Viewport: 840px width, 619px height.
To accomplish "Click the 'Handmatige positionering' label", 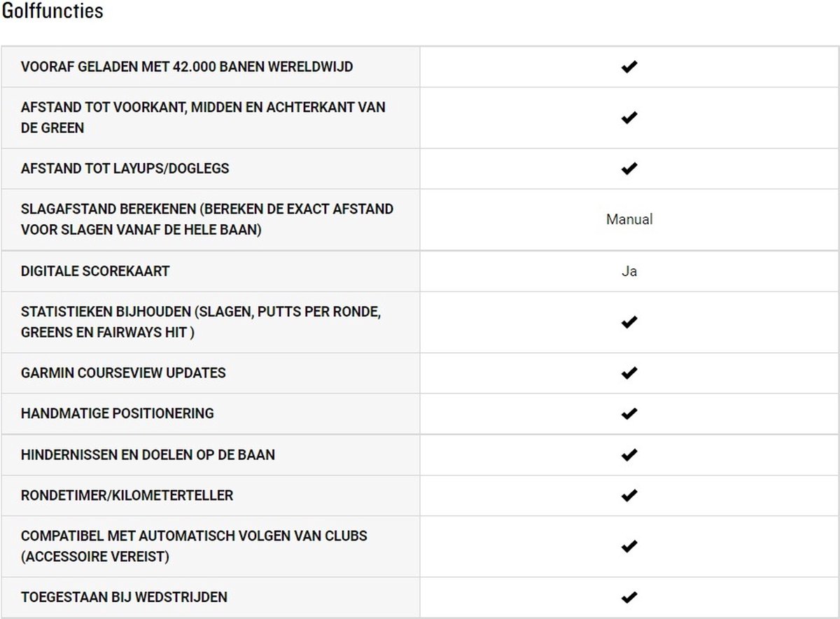I will coord(118,413).
